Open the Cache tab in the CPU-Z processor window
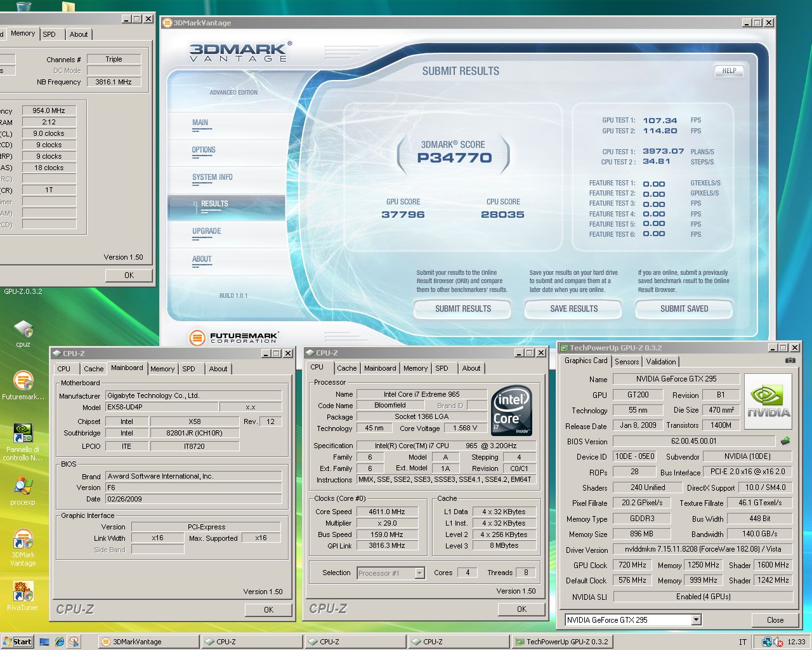Image resolution: width=812 pixels, height=650 pixels. coord(346,368)
